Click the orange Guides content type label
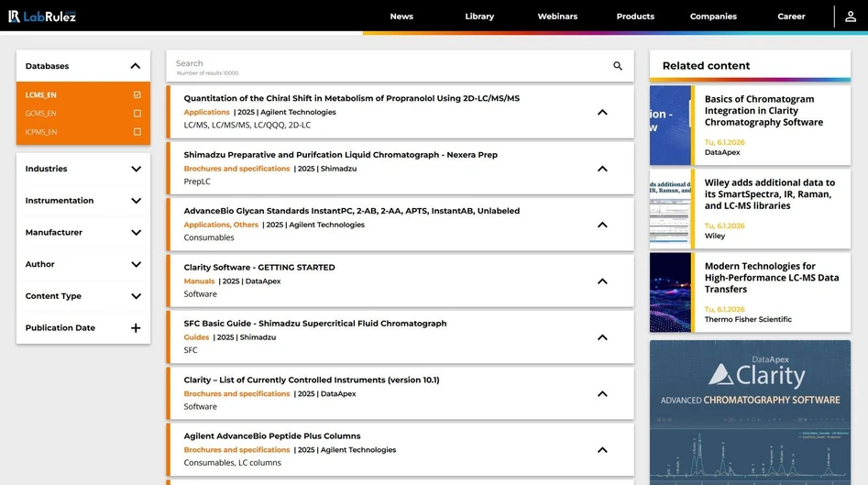 click(x=196, y=337)
